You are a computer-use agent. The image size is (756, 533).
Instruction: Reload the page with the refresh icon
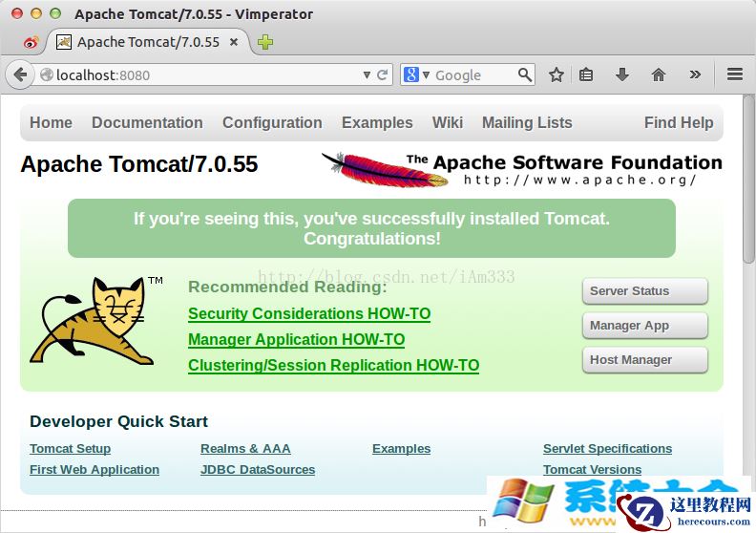383,75
